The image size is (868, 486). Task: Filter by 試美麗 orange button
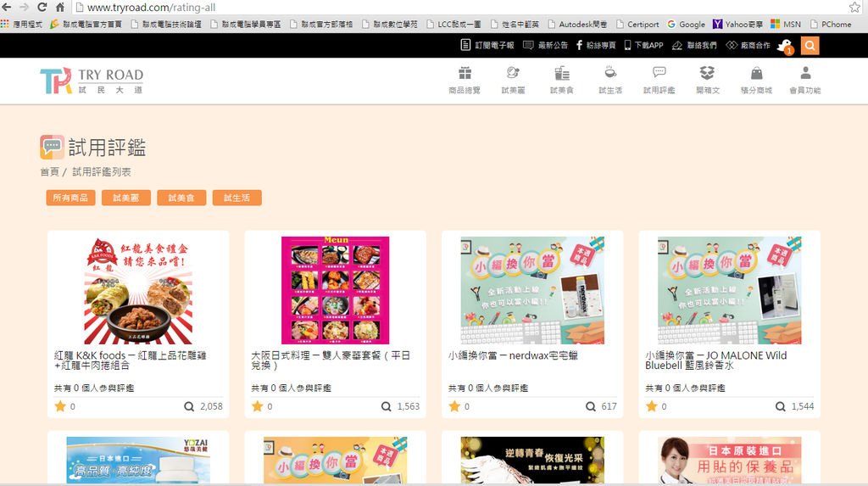pyautogui.click(x=126, y=198)
